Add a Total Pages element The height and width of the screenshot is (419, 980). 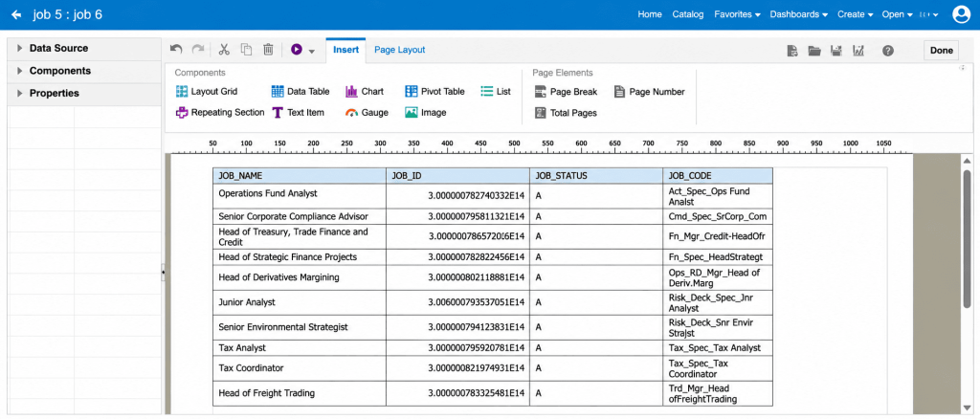(x=565, y=113)
